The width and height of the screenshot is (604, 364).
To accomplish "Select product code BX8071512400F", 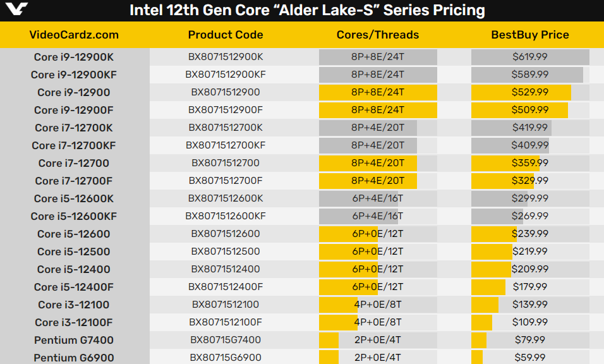I will (226, 287).
